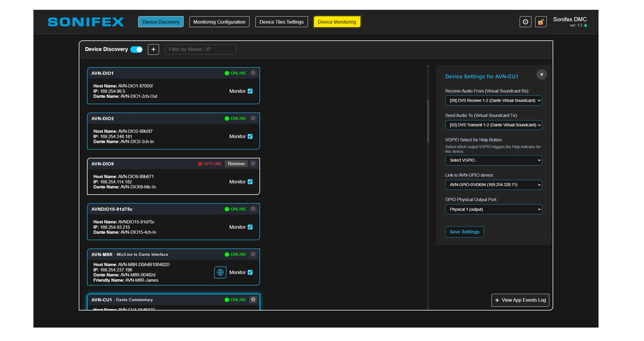
Task: Click AVN-DIO9 card title
Action: [x=102, y=164]
